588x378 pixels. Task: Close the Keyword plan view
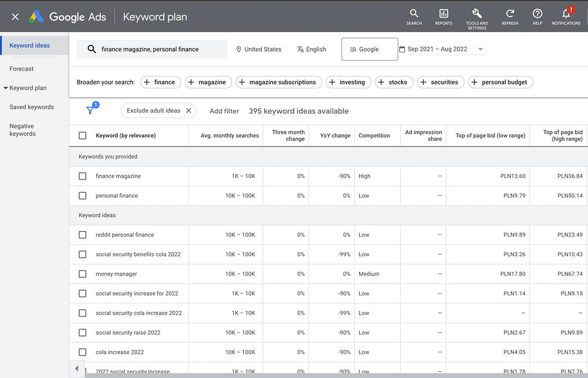pos(15,17)
